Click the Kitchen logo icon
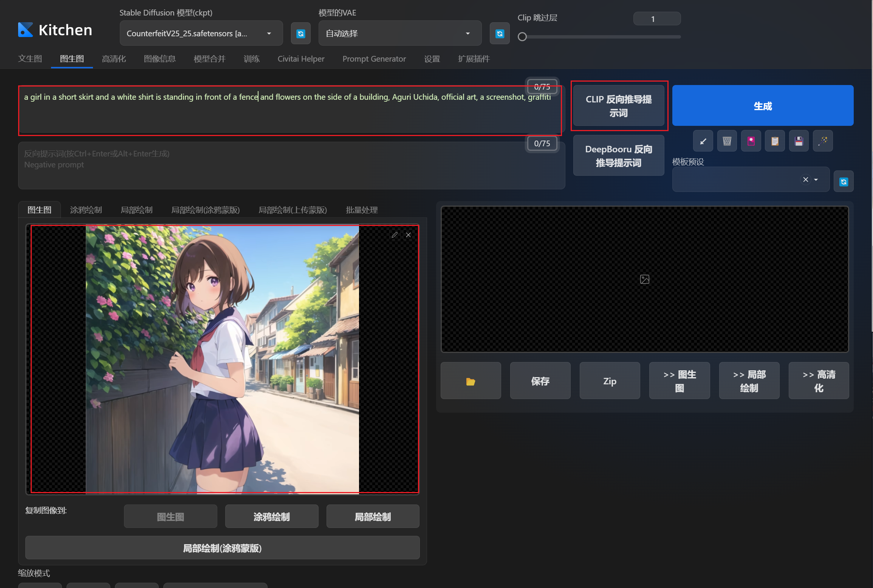 click(26, 30)
